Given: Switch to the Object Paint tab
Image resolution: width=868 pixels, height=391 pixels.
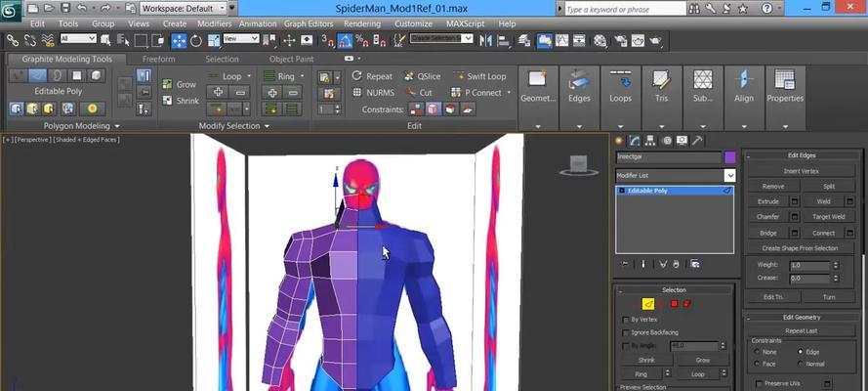Looking at the screenshot, I should click(292, 59).
